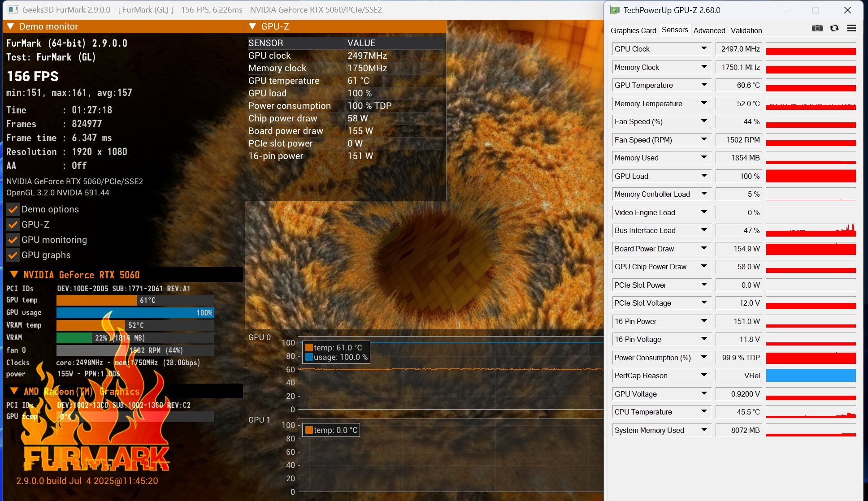Click the GPU-Z refresh icon
The width and height of the screenshot is (868, 501).
[834, 28]
